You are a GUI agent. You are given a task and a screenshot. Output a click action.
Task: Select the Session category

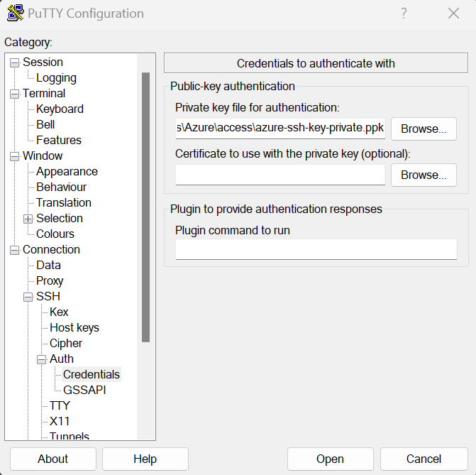click(x=43, y=62)
